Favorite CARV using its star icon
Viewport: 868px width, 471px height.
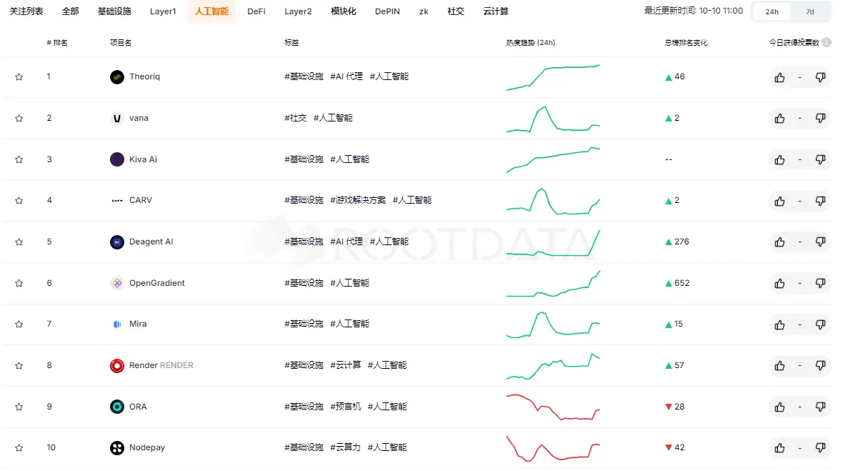(19, 200)
